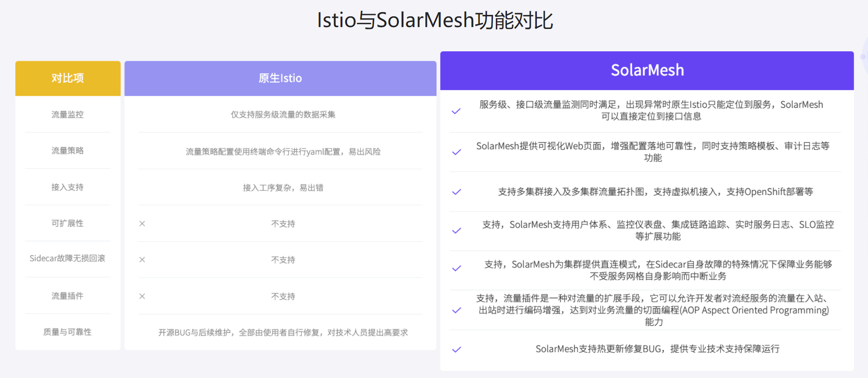
Task: Click the checkmark icon beside SolarMesh 流量监控 description
Action: [x=456, y=111]
